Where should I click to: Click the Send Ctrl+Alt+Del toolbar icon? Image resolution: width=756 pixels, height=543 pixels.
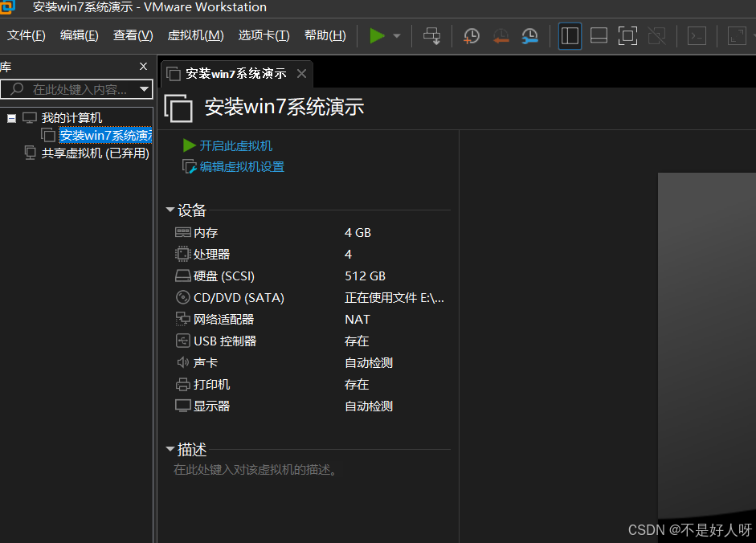[432, 35]
